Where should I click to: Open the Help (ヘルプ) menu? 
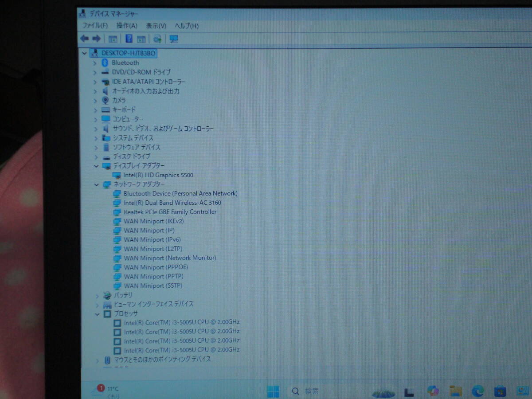point(187,26)
